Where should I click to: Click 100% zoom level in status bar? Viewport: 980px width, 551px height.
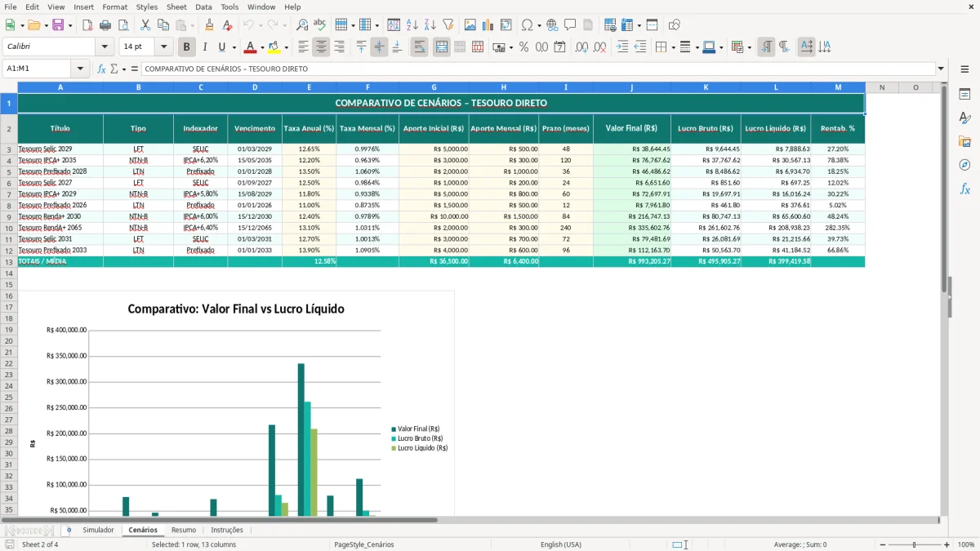[x=965, y=544]
